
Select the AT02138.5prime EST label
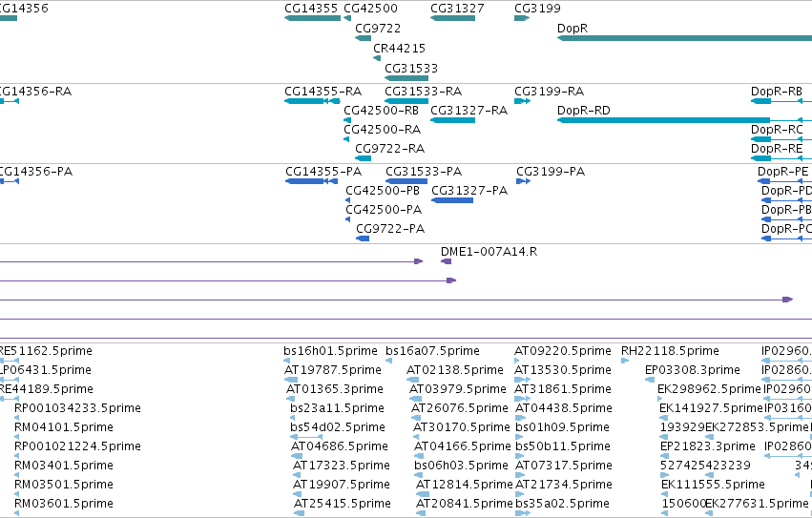click(x=455, y=370)
